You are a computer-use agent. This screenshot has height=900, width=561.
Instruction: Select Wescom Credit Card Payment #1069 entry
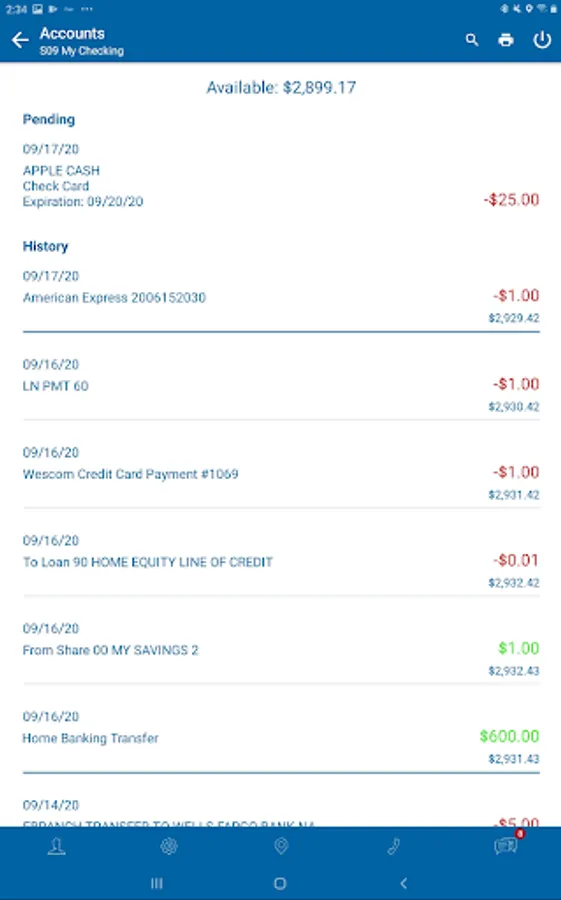(x=281, y=475)
